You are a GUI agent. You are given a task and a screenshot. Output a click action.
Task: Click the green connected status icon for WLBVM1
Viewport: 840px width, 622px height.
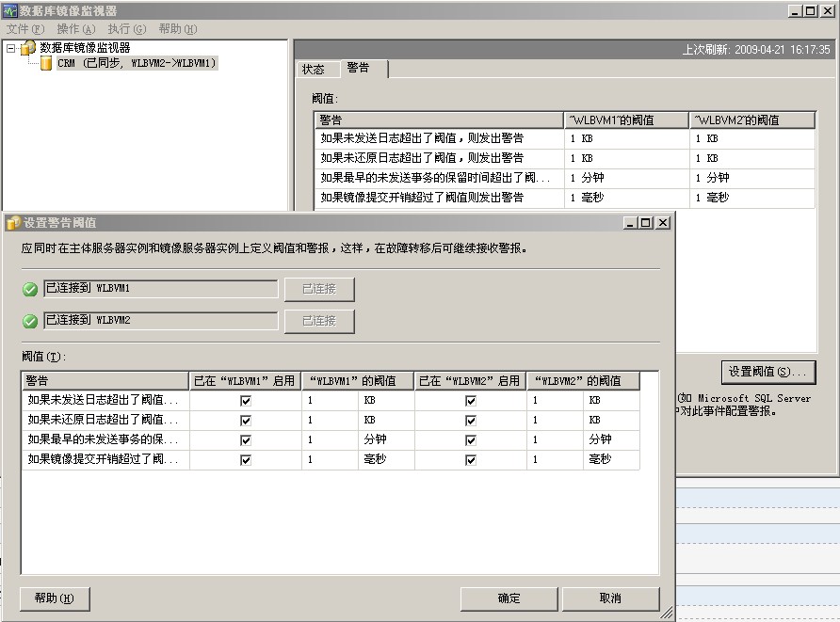[x=31, y=289]
